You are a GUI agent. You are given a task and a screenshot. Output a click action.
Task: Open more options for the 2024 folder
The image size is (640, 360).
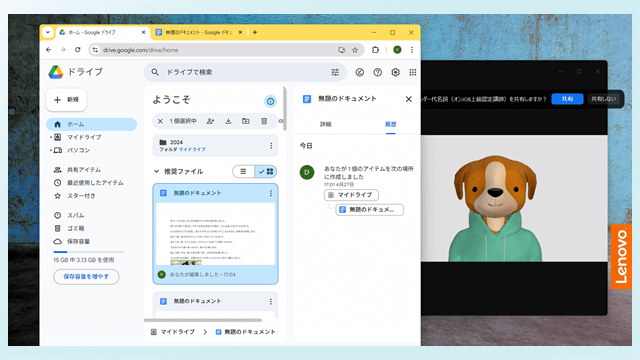pos(271,146)
